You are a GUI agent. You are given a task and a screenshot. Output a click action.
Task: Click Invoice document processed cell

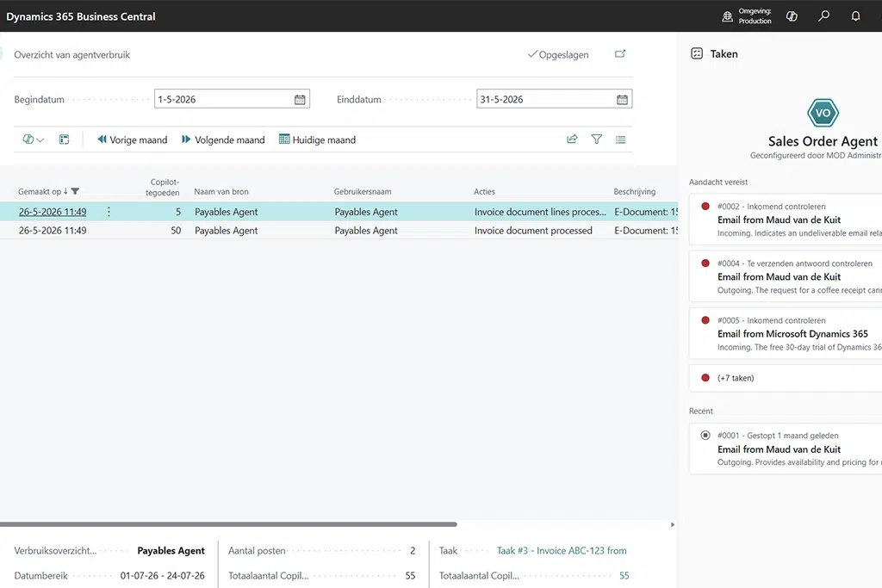tap(533, 231)
